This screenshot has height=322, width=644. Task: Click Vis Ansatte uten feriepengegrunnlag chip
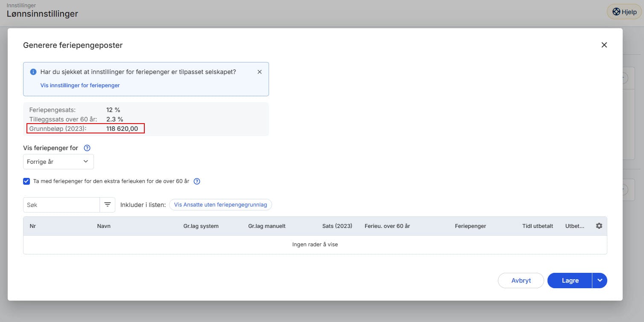[220, 205]
